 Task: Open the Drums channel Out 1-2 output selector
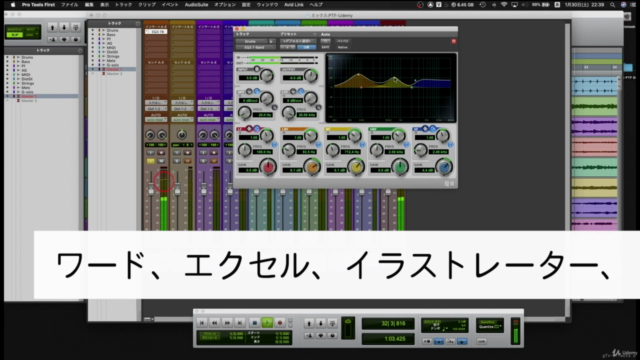156,109
